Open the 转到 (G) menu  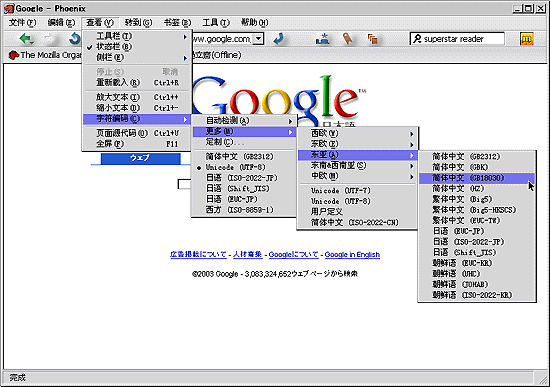coord(138,23)
